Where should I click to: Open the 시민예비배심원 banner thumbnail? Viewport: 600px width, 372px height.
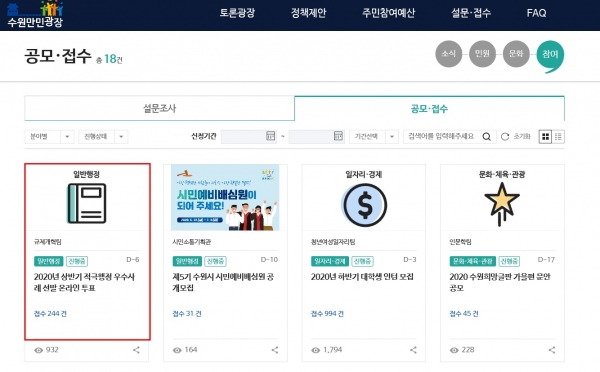point(225,197)
